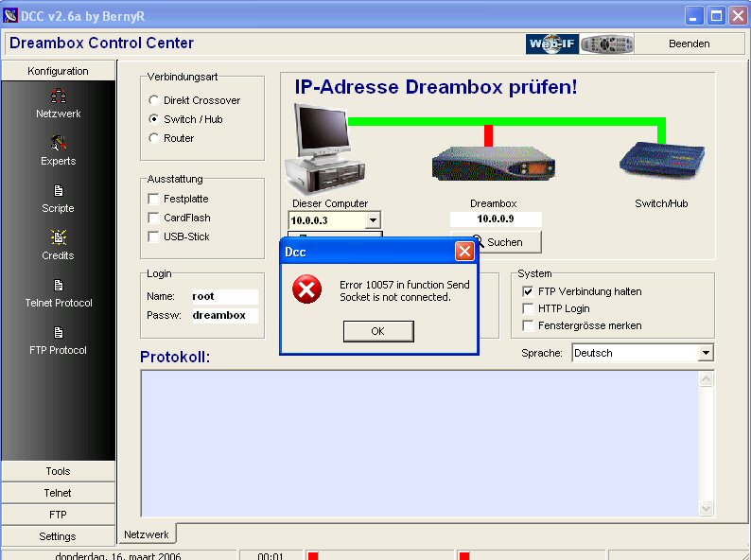Launch the Web-IF interface icon
Image resolution: width=751 pixels, height=560 pixels.
[551, 44]
